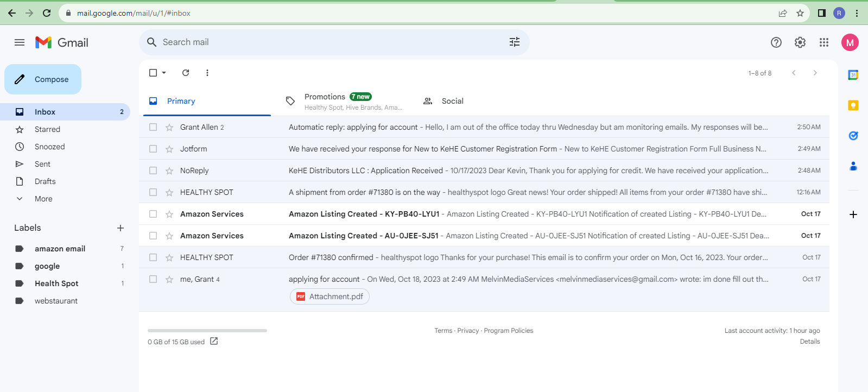868x392 pixels.
Task: Select the Grant Allen email checkbox
Action: point(153,127)
